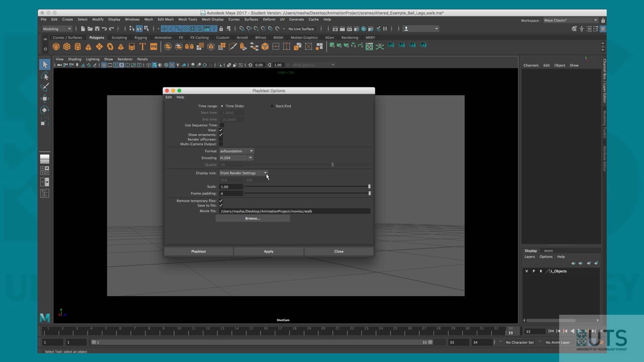Open the sRGB gamma view transform dropdown

pyautogui.click(x=313, y=65)
